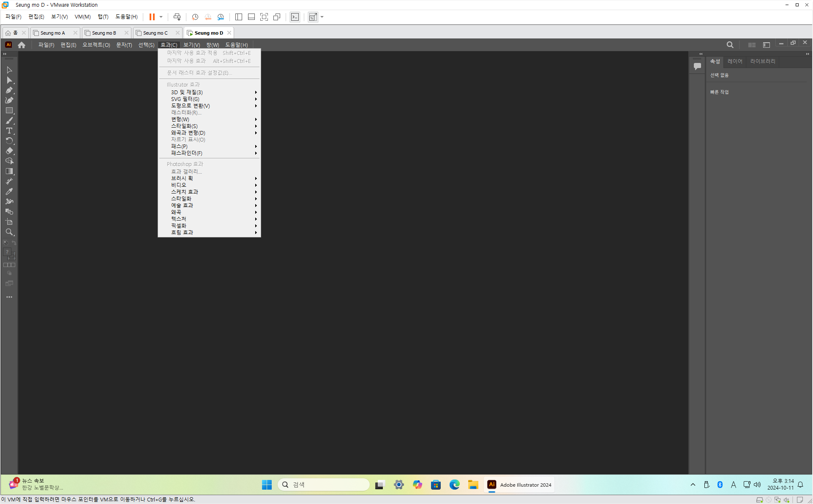Select the Rectangle tool
This screenshot has width=813, height=504.
[x=9, y=110]
